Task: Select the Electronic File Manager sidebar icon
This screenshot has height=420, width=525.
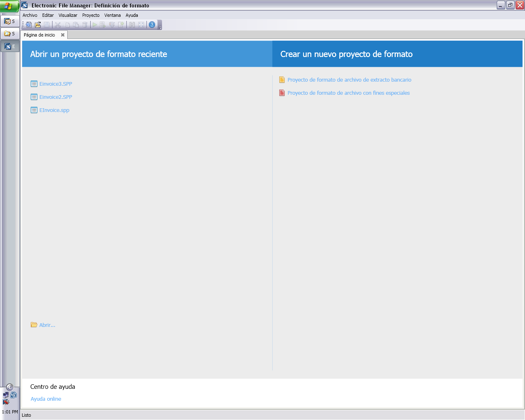Action: [9, 46]
